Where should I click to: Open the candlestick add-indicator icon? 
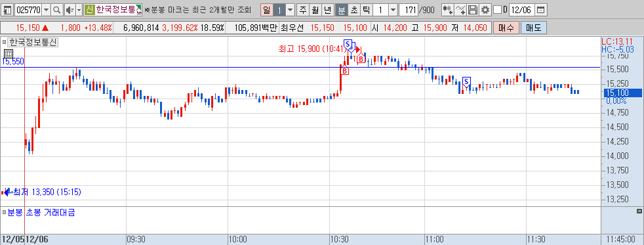click(448, 10)
